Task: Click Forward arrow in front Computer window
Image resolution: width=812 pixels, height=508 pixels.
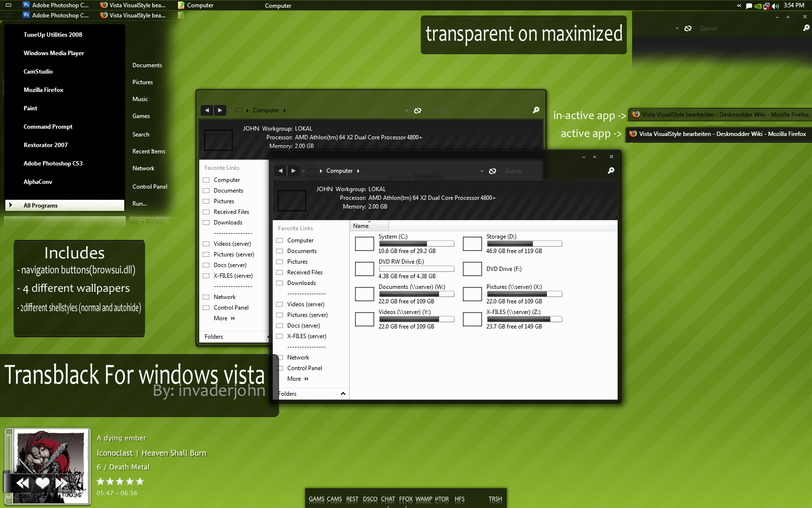Action: [293, 171]
